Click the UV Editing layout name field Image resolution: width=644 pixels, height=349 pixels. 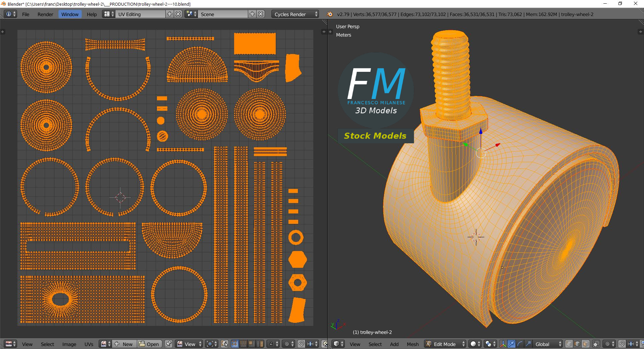tap(141, 14)
